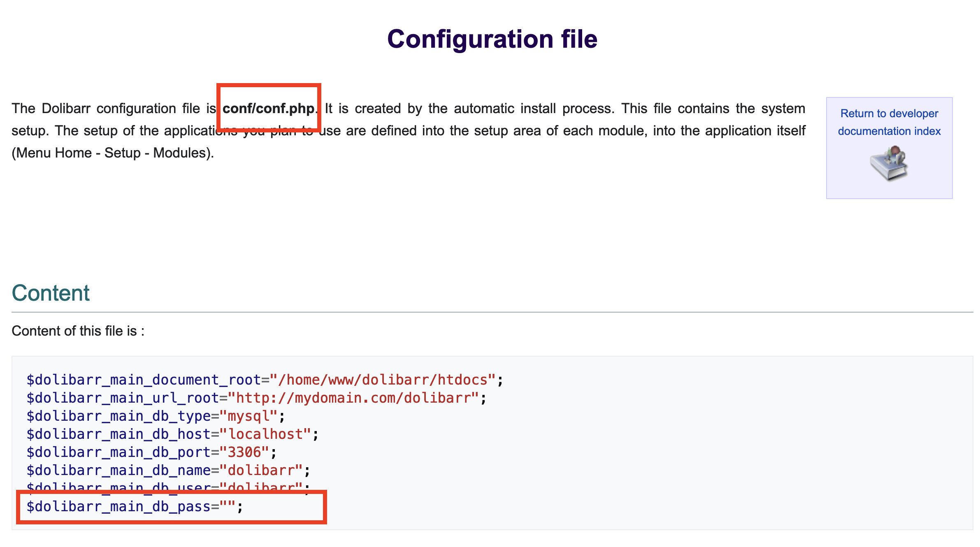Click the "(Menu Home - Setup - Modules)" text
980x547 pixels.
[113, 153]
